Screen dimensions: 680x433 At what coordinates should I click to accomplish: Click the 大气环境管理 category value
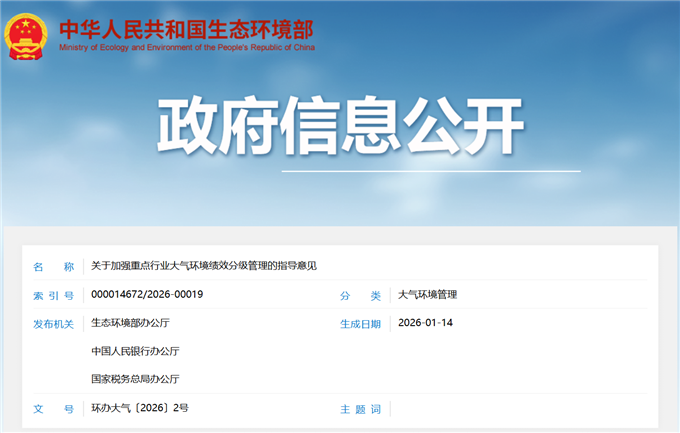point(427,295)
